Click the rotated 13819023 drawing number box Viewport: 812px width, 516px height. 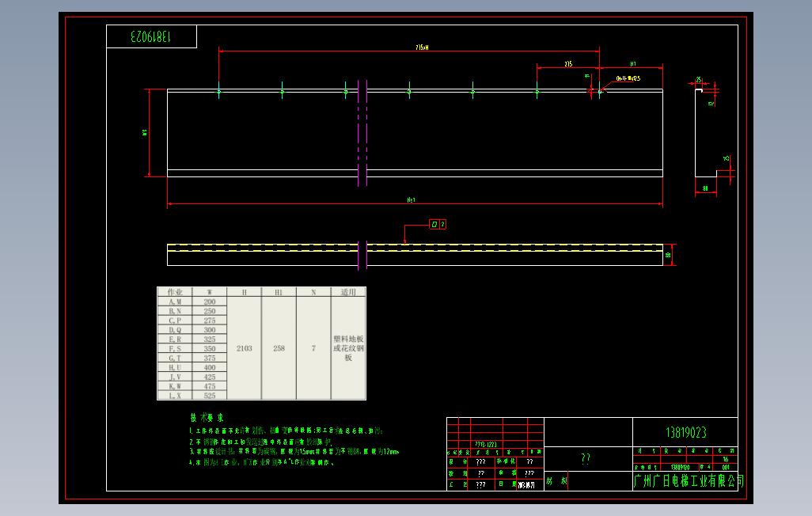[151, 36]
